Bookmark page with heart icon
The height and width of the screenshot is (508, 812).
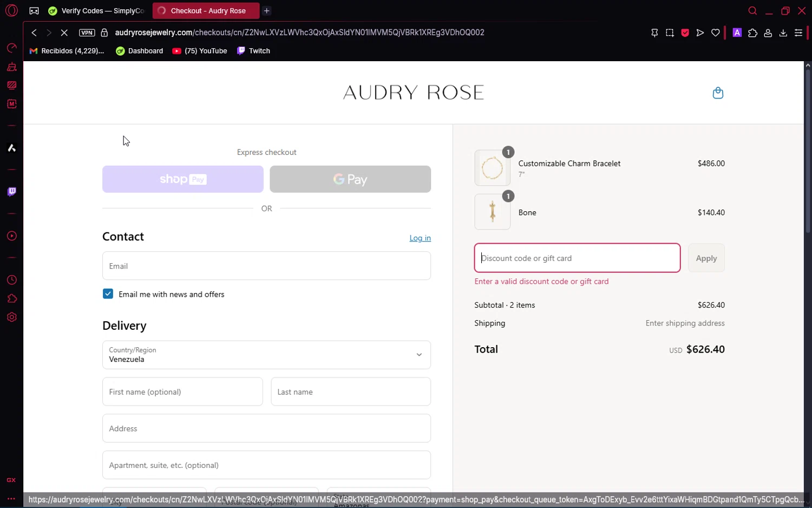coord(716,32)
